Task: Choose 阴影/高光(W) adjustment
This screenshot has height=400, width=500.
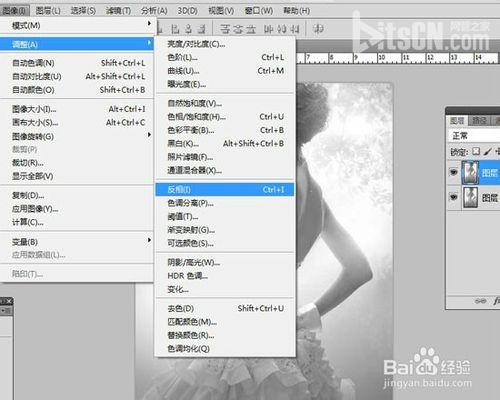Action: pos(225,262)
